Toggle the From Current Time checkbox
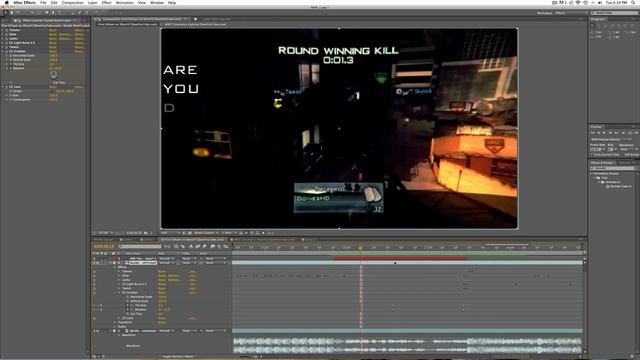 (592, 154)
